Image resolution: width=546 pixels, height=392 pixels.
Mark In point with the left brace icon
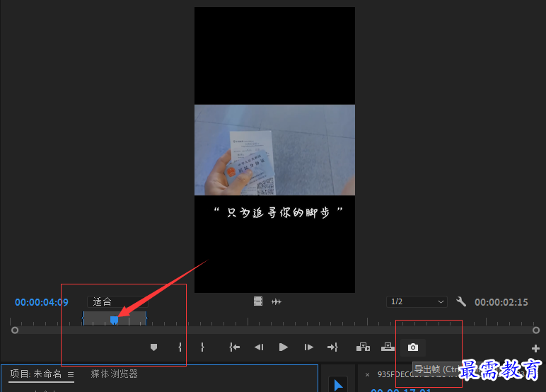tap(180, 347)
